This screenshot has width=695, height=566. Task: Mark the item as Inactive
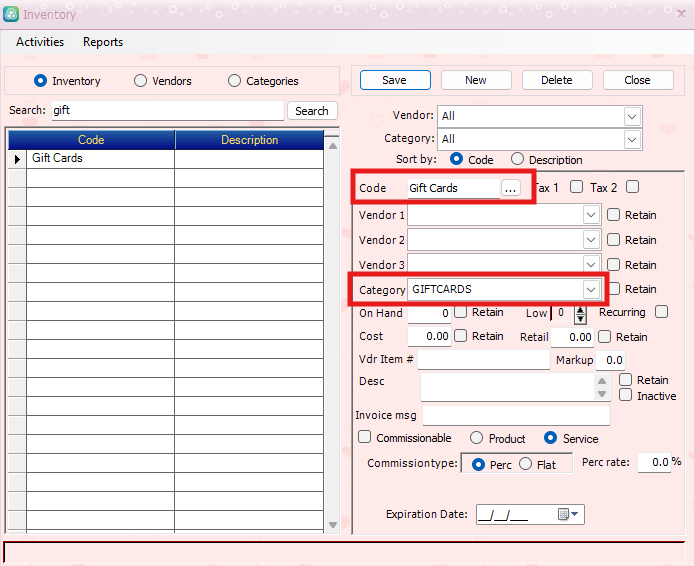pos(625,396)
